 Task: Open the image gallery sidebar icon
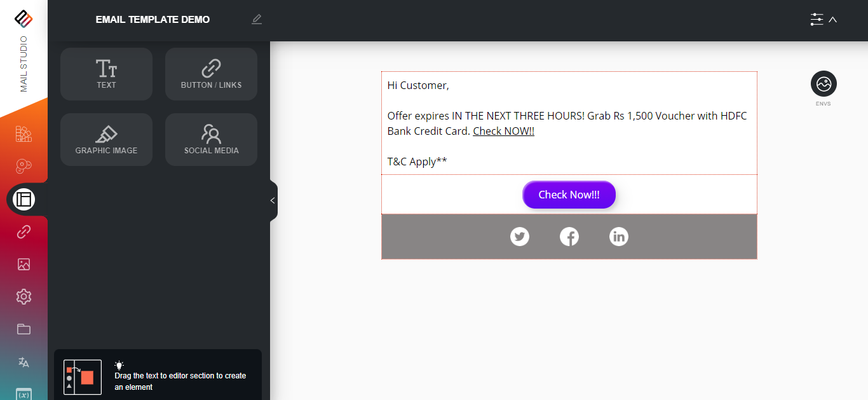24,265
